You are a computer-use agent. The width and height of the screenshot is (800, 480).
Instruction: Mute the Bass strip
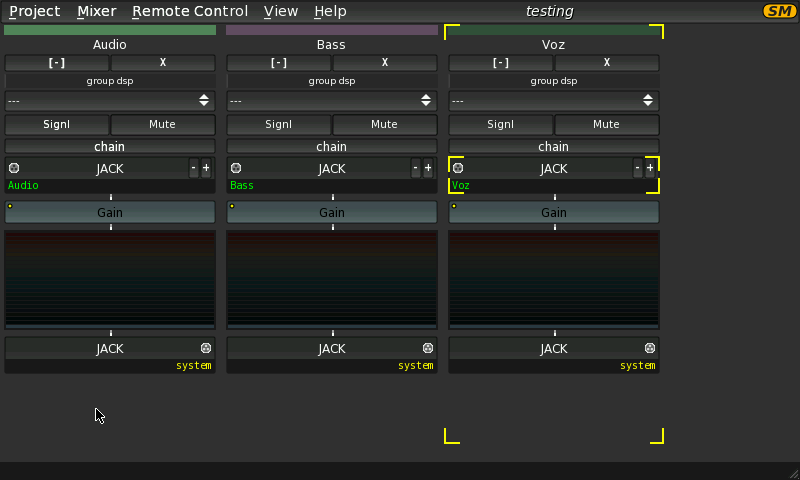[385, 124]
